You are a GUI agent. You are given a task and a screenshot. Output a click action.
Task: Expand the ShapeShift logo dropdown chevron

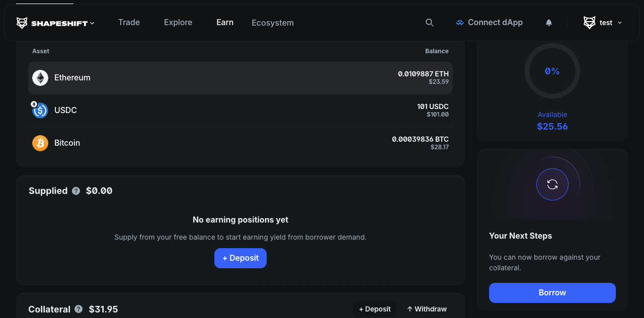coord(92,23)
